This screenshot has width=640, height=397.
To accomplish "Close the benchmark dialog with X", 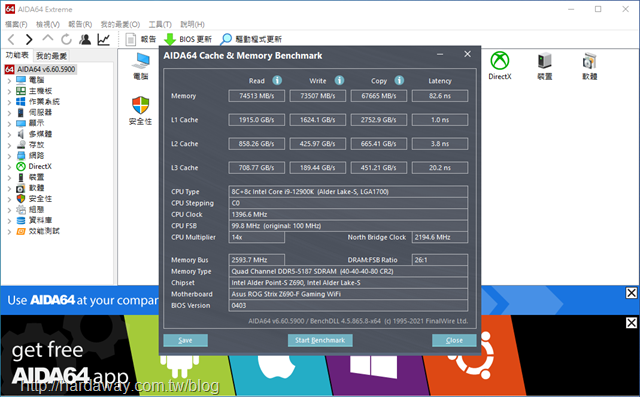I will [x=467, y=54].
